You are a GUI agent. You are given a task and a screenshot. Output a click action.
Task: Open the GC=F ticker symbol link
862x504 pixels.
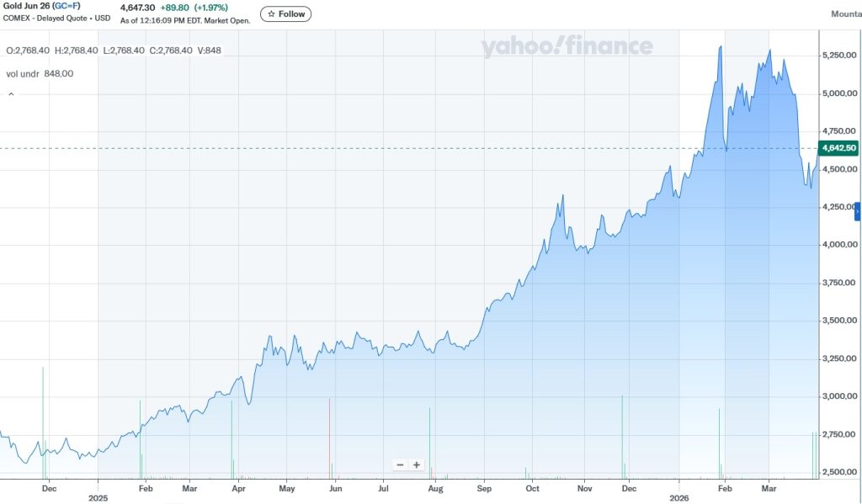(66, 6)
